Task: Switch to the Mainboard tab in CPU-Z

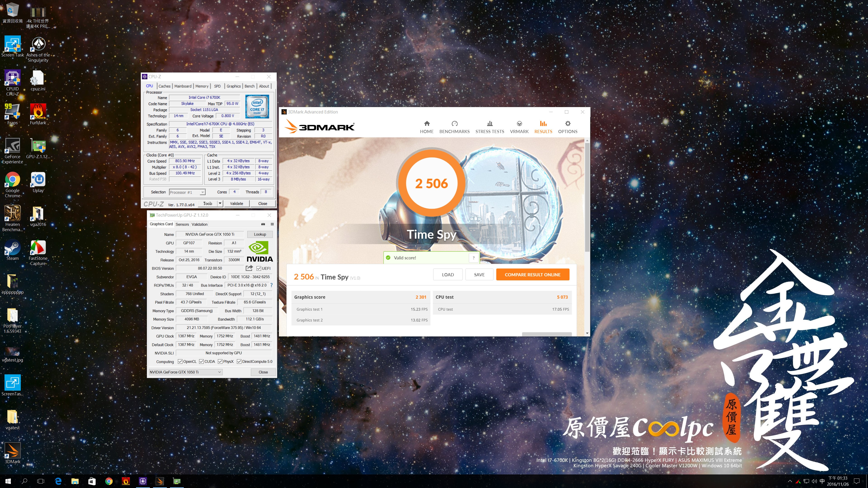Action: pos(183,86)
